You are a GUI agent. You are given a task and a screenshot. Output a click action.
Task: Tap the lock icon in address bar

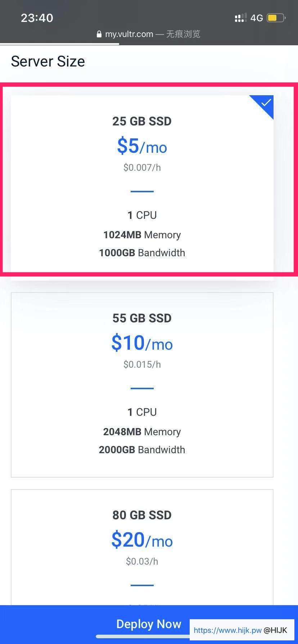[99, 34]
